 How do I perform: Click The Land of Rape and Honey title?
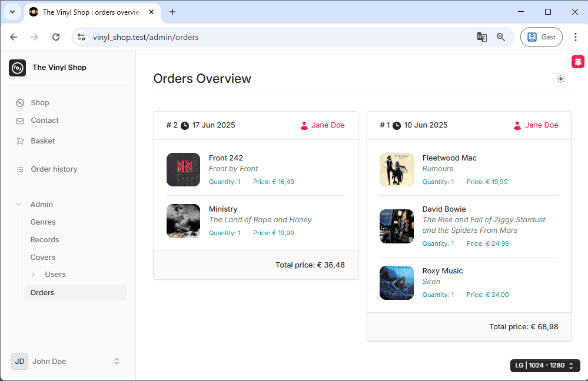(260, 220)
